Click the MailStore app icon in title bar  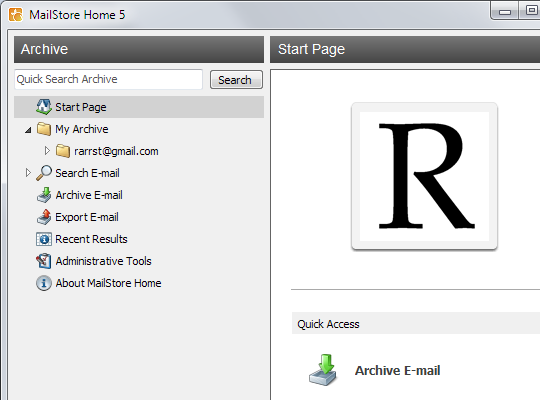[x=15, y=15]
